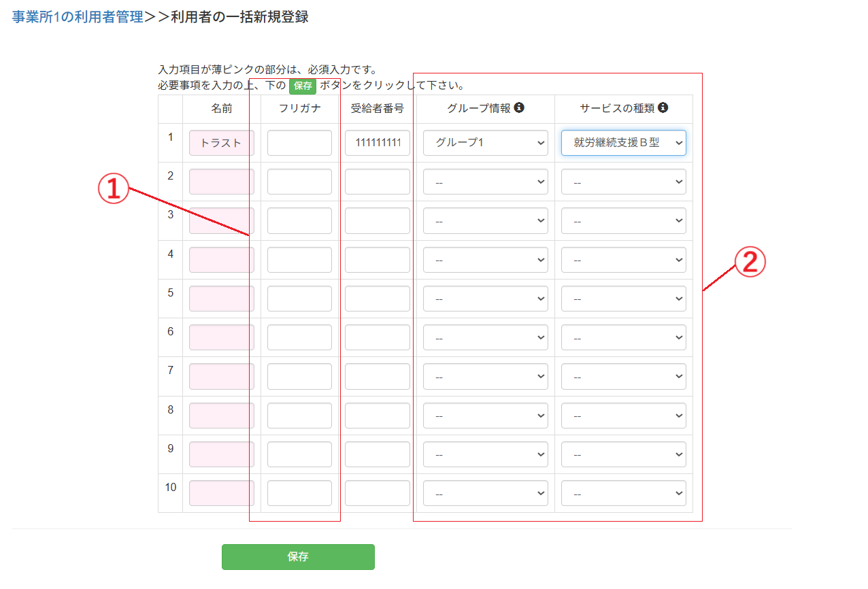The width and height of the screenshot is (868, 589).
Task: Open the service type dropdown in row 3
Action: [623, 220]
